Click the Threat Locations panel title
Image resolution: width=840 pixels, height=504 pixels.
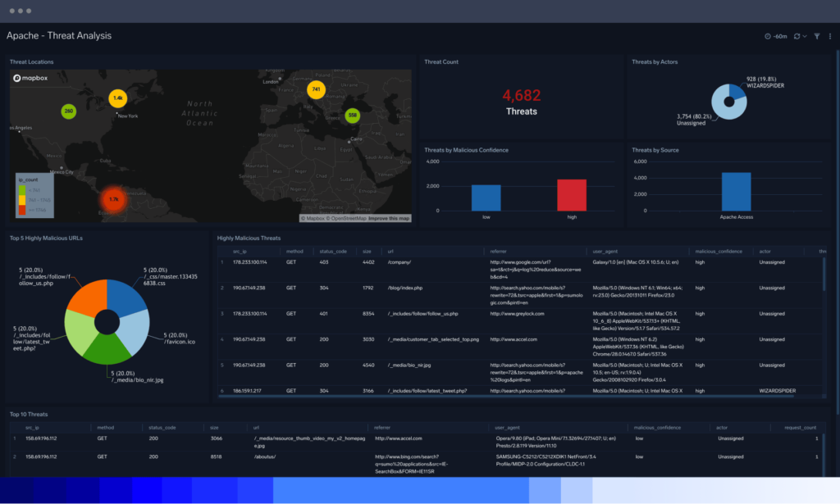(x=32, y=62)
